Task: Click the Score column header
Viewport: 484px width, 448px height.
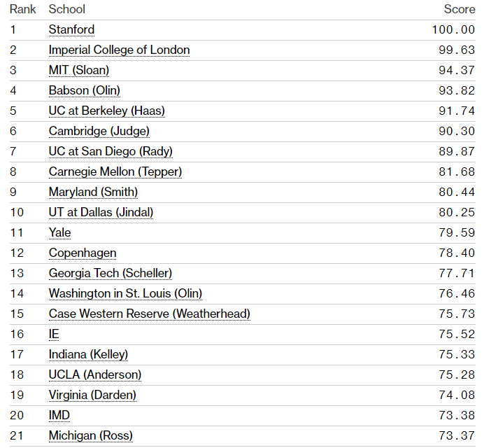Action: point(460,9)
